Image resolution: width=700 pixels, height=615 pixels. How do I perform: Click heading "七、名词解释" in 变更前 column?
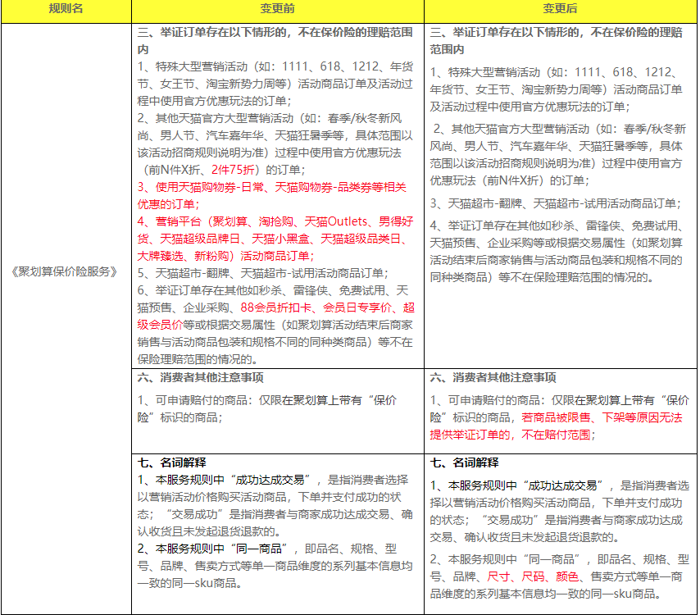pyautogui.click(x=172, y=462)
